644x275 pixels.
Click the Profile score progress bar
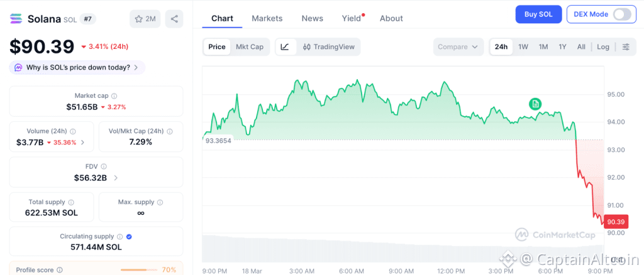[138, 270]
